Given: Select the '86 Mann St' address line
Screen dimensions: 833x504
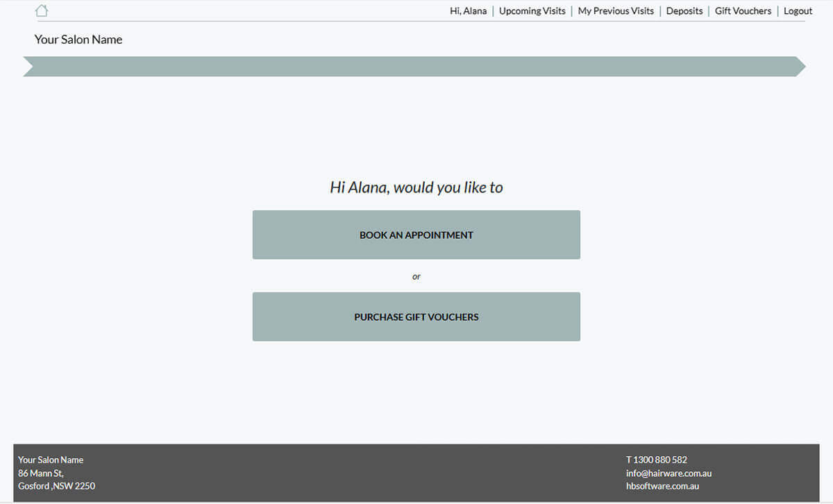Looking at the screenshot, I should 41,473.
